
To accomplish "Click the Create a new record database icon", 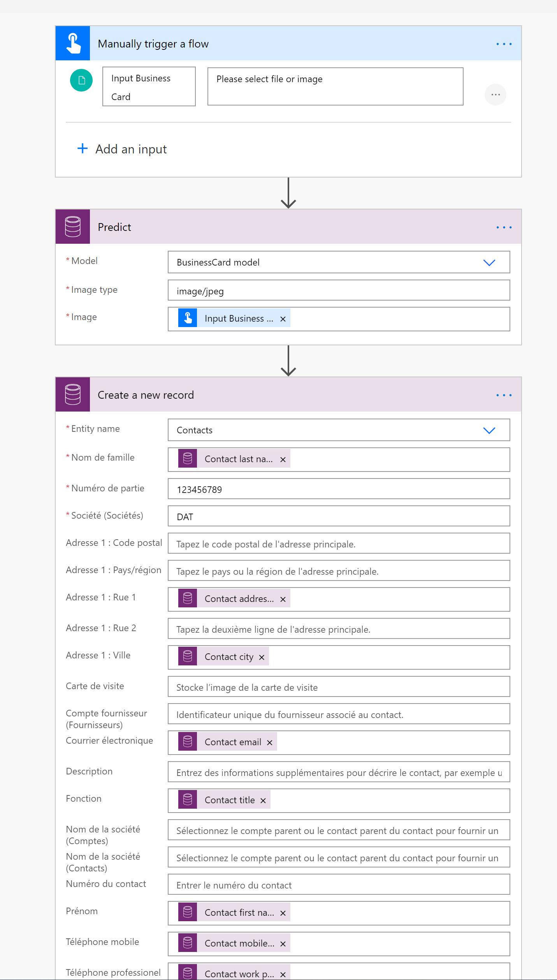I will point(73,394).
